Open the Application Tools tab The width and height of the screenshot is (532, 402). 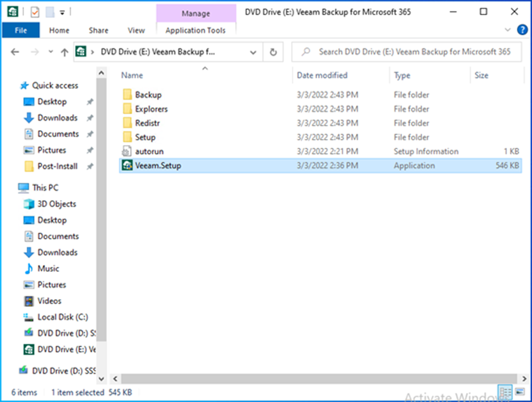tap(195, 30)
